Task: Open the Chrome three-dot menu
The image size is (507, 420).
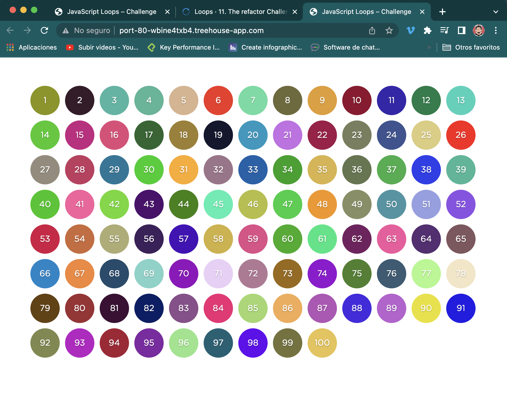Action: click(x=496, y=30)
